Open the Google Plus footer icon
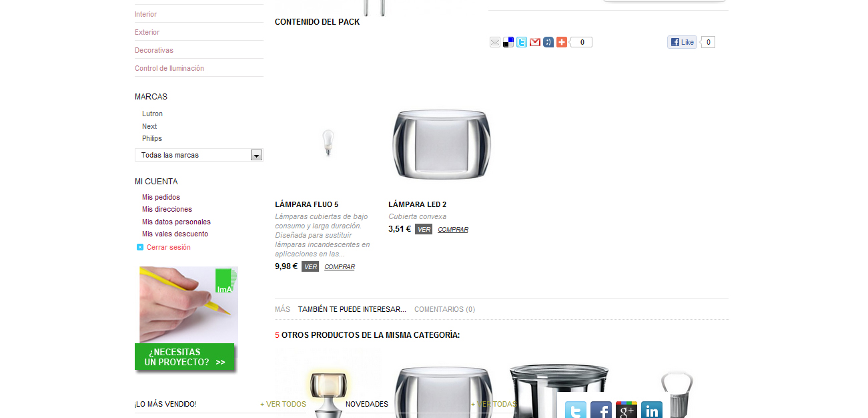 click(x=626, y=410)
